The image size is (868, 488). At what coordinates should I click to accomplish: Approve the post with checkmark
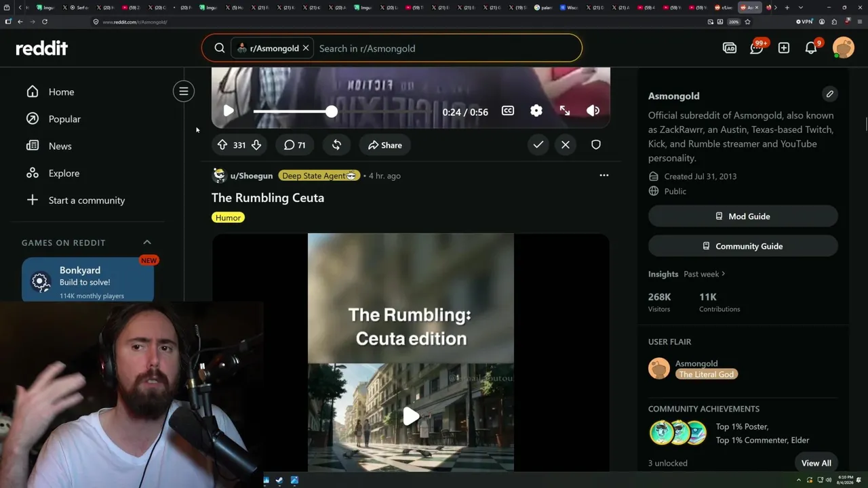tap(538, 144)
